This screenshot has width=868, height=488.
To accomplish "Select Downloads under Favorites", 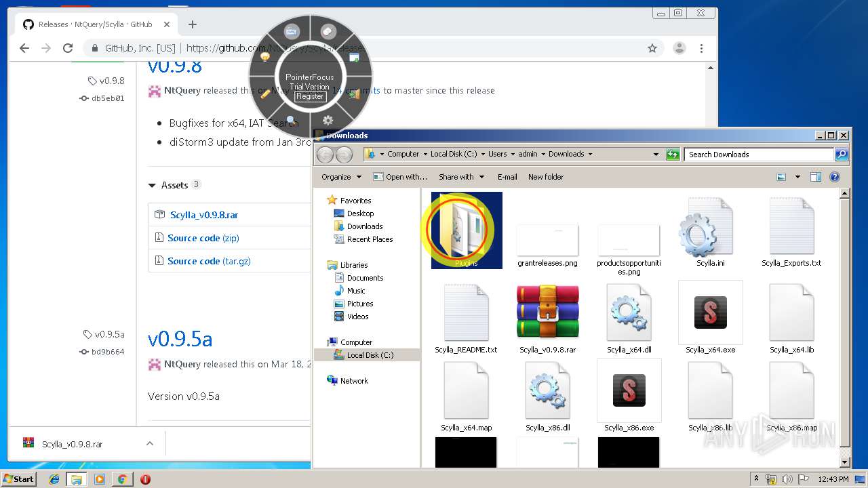I will [365, 226].
